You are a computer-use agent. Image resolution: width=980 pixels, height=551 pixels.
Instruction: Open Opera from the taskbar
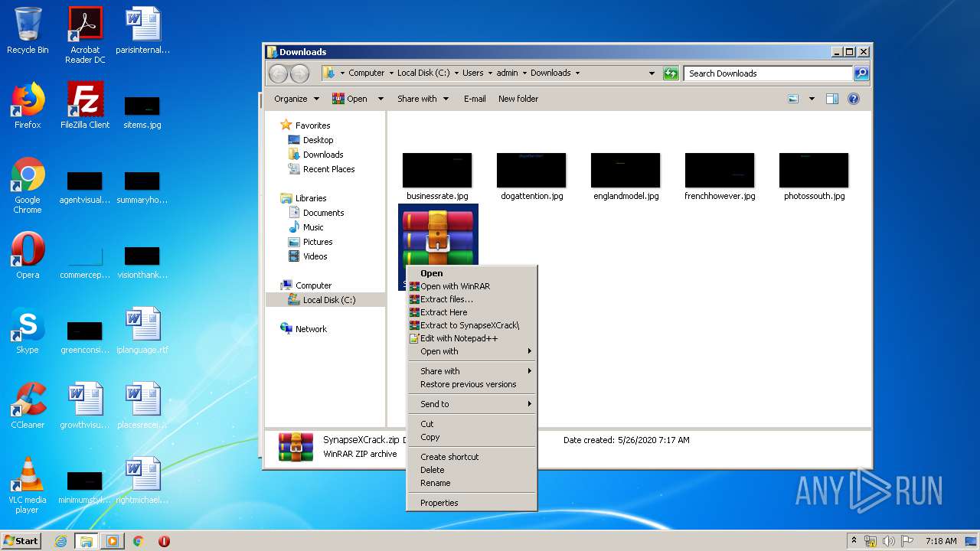click(x=164, y=541)
